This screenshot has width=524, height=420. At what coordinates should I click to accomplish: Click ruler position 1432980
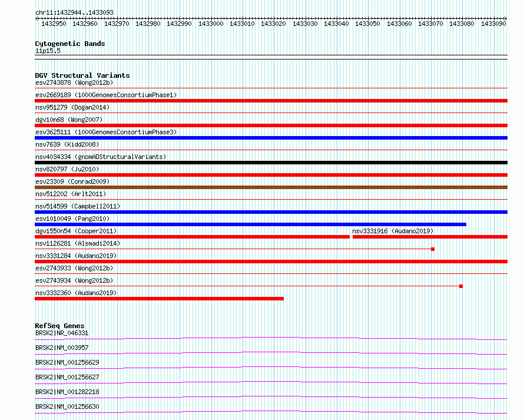coord(148,24)
